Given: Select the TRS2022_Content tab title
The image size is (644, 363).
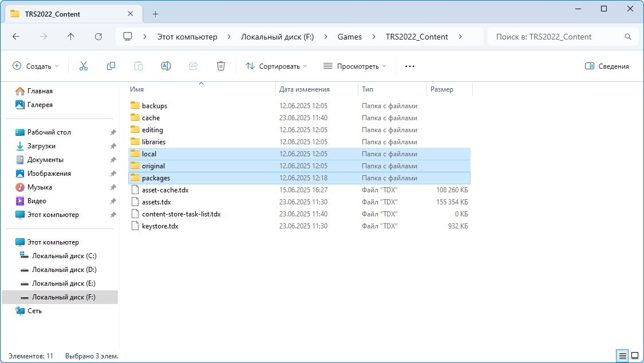Looking at the screenshot, I should click(53, 14).
